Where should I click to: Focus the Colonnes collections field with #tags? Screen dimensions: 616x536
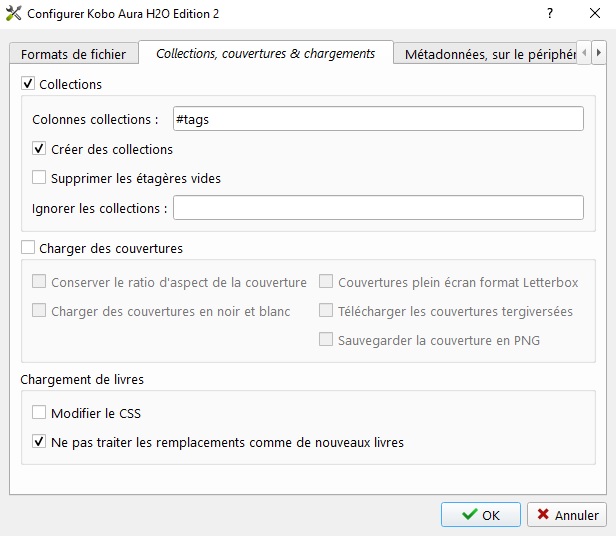(378, 119)
